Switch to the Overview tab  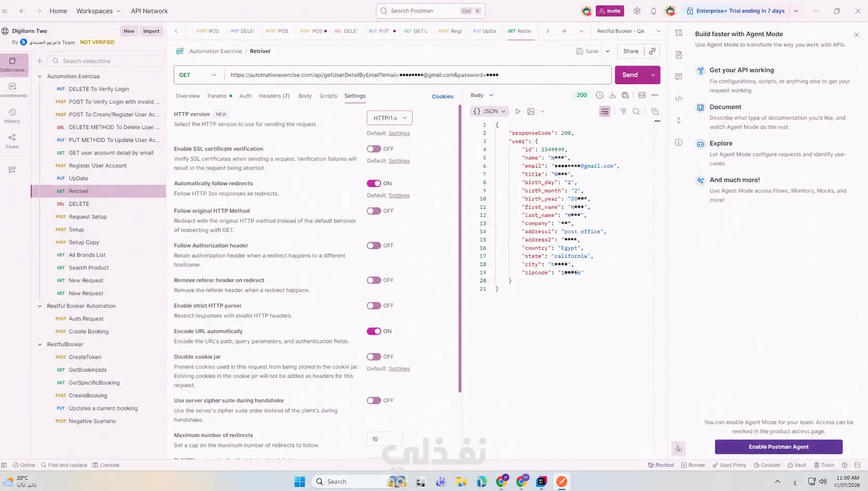(x=187, y=96)
